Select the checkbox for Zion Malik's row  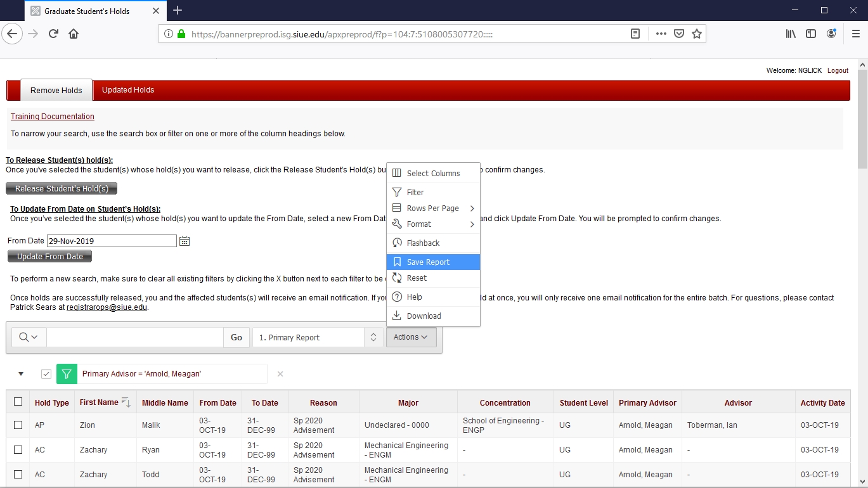click(x=18, y=425)
